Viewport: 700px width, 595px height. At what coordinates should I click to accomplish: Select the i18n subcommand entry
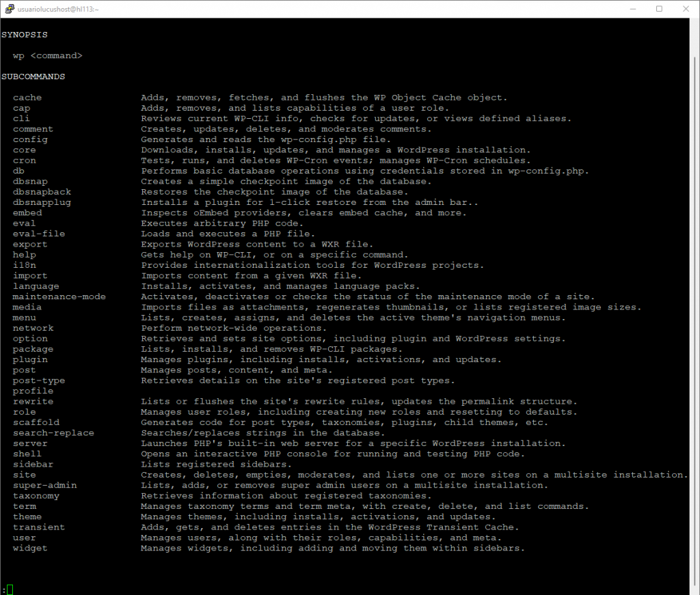pos(24,265)
